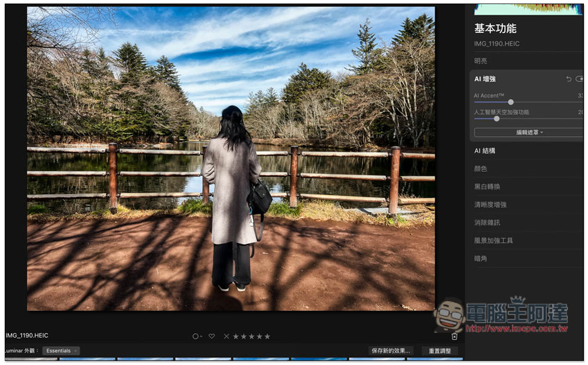The height and width of the screenshot is (365, 588).
Task: Expand the 顏色 tool section
Action: [x=480, y=169]
